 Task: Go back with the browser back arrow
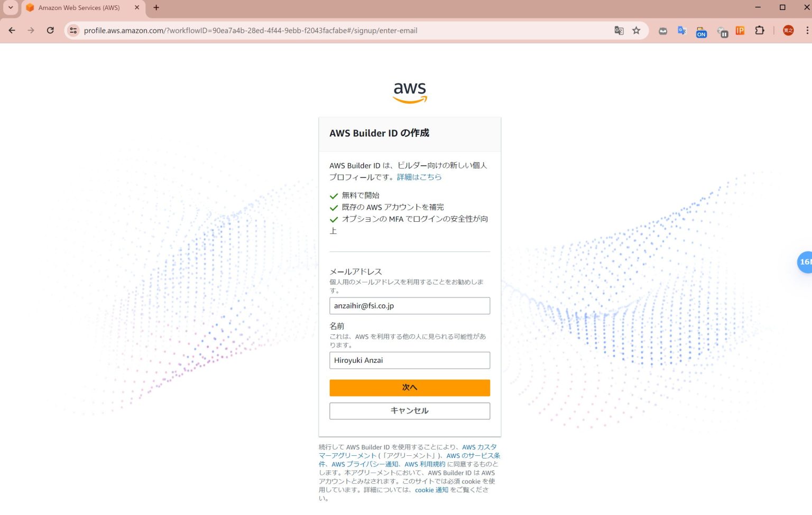12,30
